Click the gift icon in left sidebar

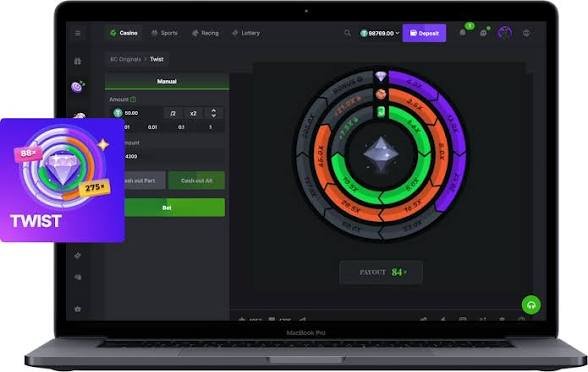(x=78, y=61)
